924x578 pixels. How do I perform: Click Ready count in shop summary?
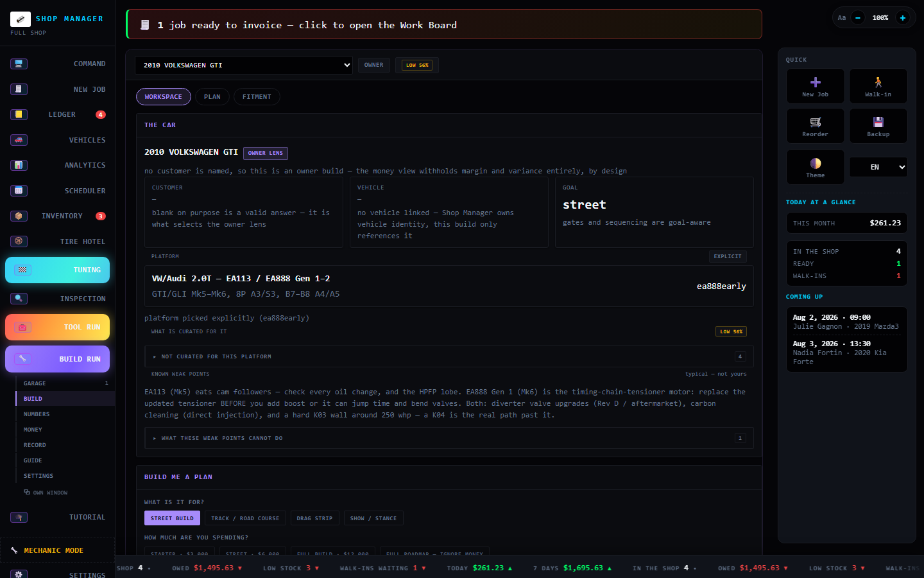tap(846, 264)
